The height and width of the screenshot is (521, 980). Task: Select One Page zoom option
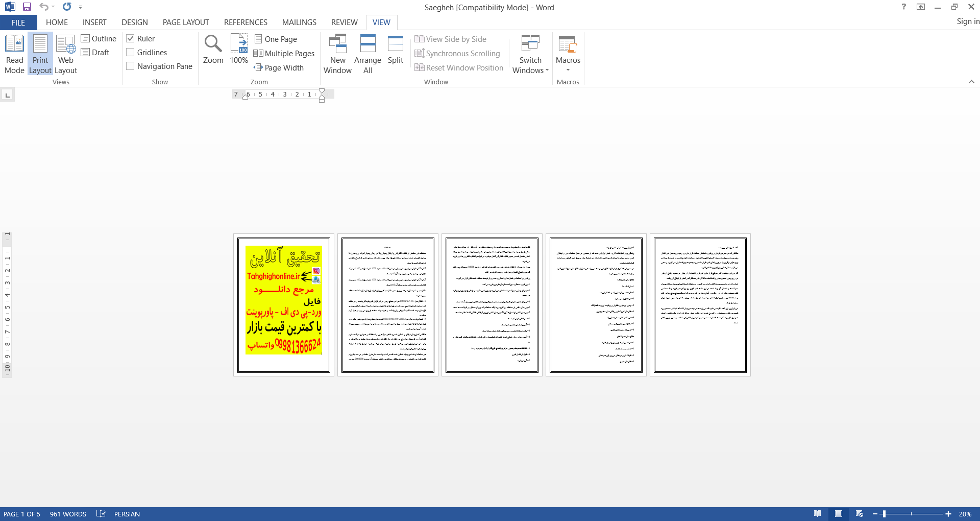276,39
